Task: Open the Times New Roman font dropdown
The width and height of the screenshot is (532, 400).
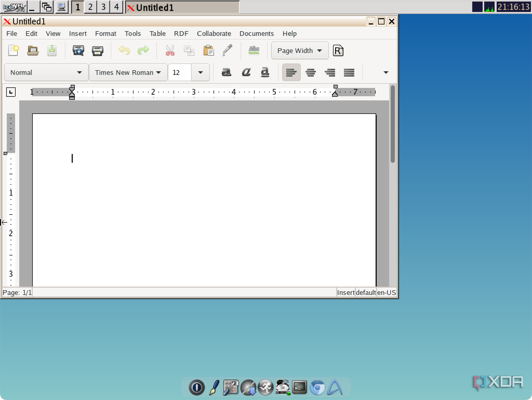Action: click(x=128, y=73)
